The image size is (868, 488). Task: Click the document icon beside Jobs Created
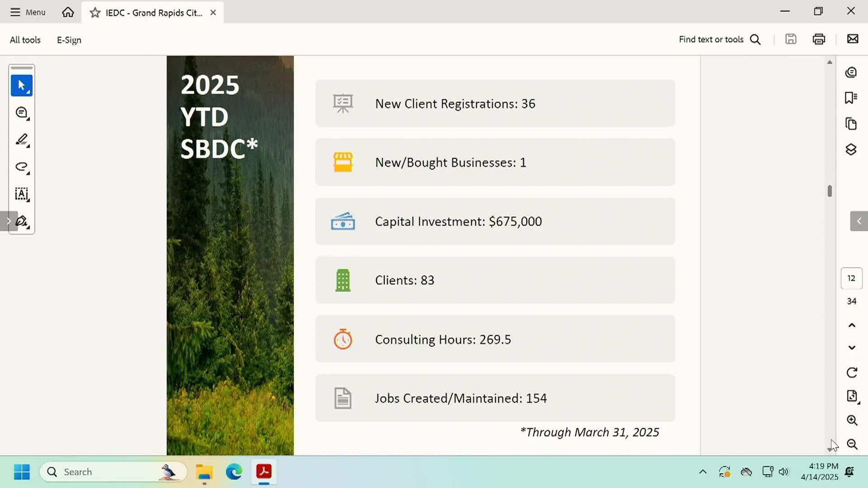pyautogui.click(x=343, y=398)
